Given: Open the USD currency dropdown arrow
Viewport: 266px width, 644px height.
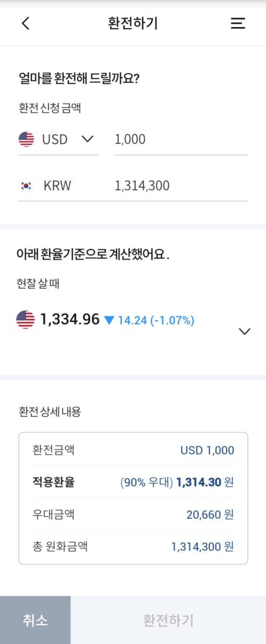Looking at the screenshot, I should [87, 139].
